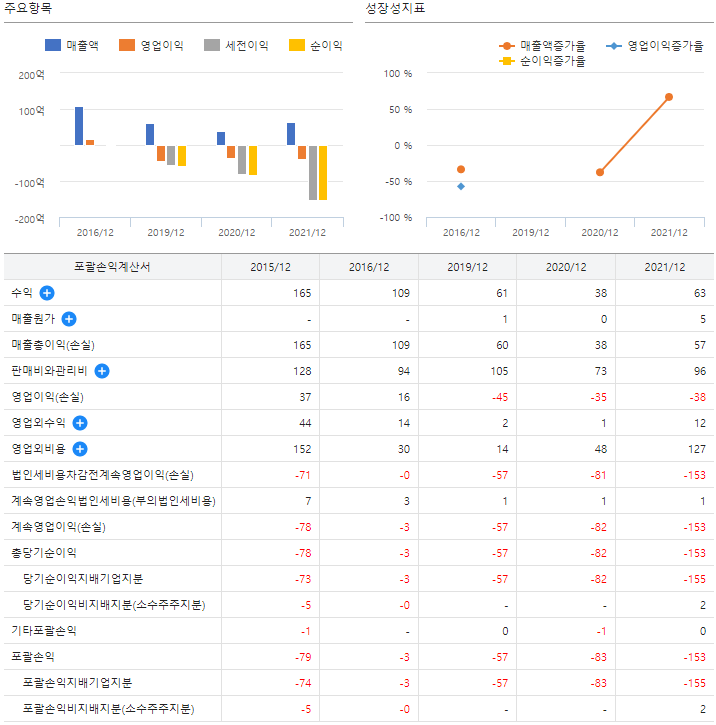The height and width of the screenshot is (725, 716).
Task: Expand the 영업외수익 plus icon
Action: point(80,423)
